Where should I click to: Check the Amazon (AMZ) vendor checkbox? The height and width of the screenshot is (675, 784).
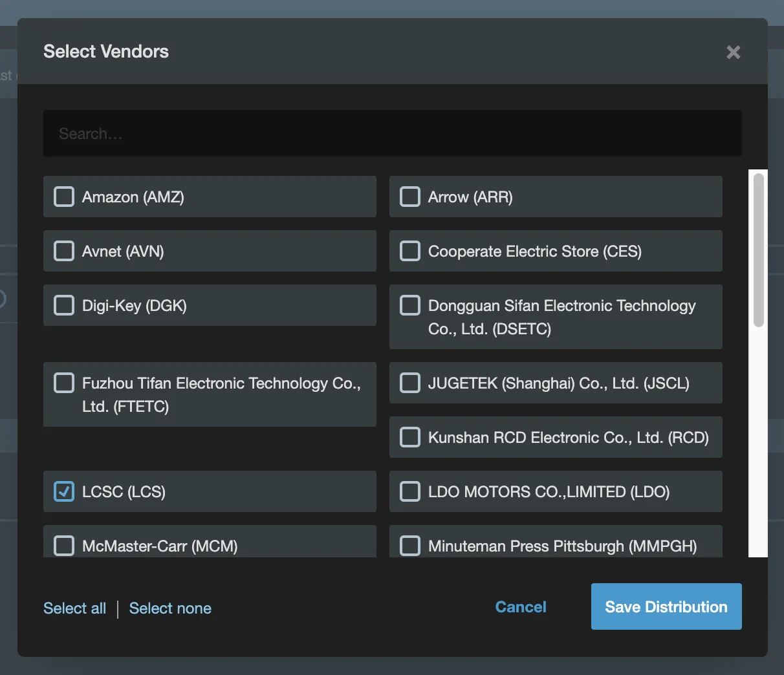click(64, 197)
